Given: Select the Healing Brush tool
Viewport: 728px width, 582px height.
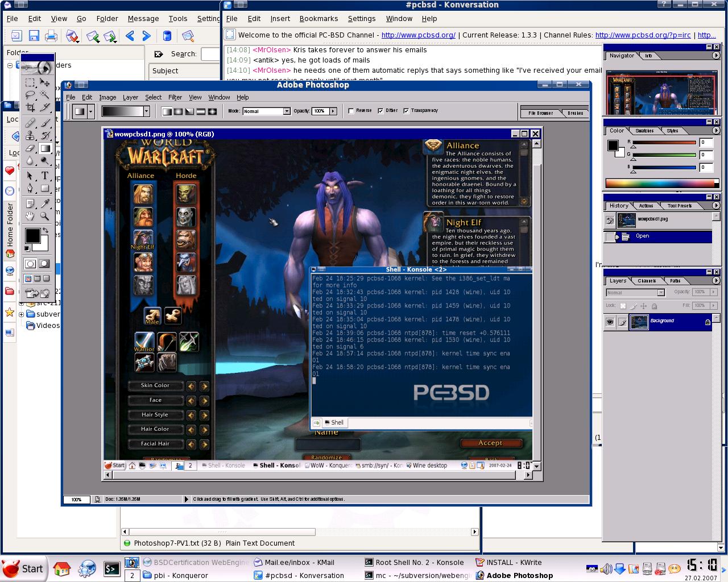Looking at the screenshot, I should point(30,122).
